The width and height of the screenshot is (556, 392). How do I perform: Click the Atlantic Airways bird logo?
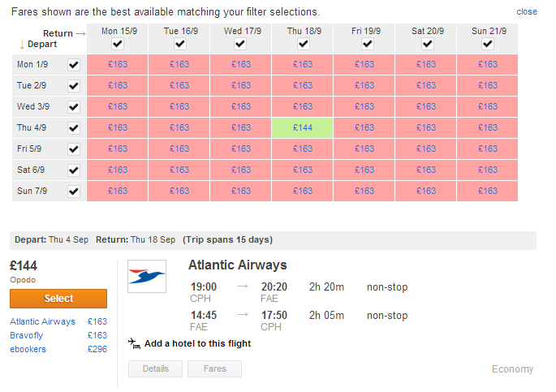coord(147,276)
